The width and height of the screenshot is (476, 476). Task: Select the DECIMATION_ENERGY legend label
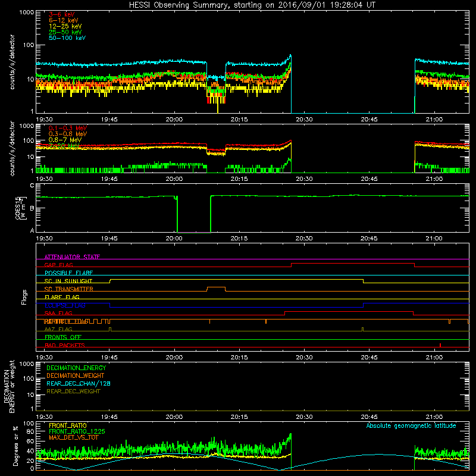(x=76, y=368)
